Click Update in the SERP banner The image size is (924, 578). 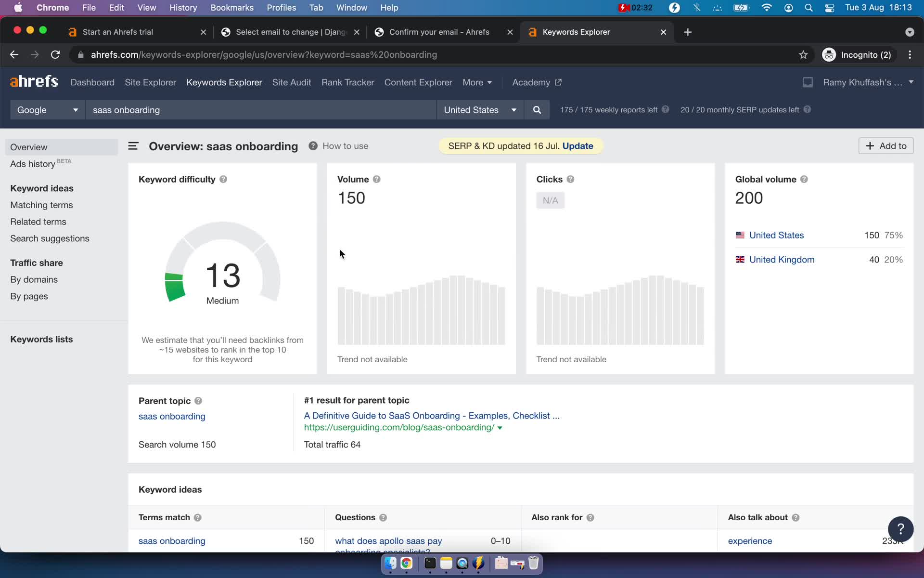pyautogui.click(x=577, y=146)
